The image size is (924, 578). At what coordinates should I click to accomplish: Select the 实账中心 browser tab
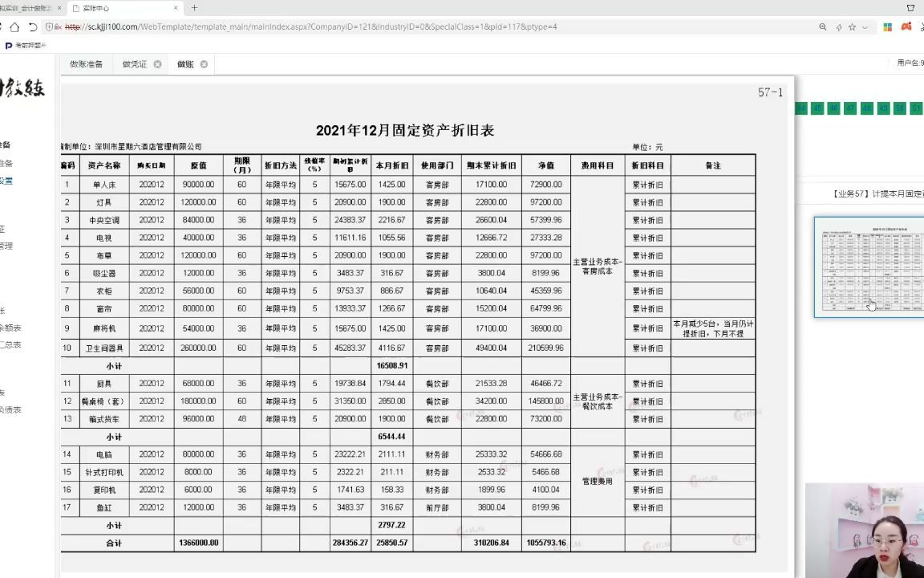point(96,8)
